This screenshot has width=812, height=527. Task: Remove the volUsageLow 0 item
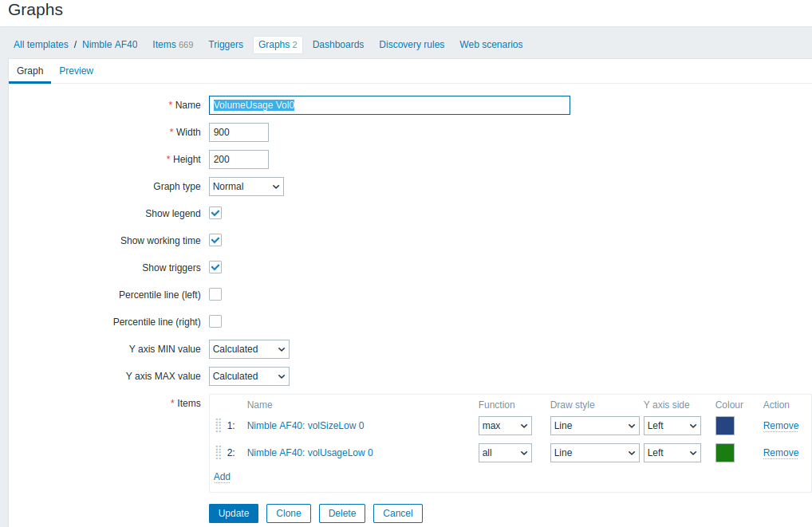click(780, 453)
